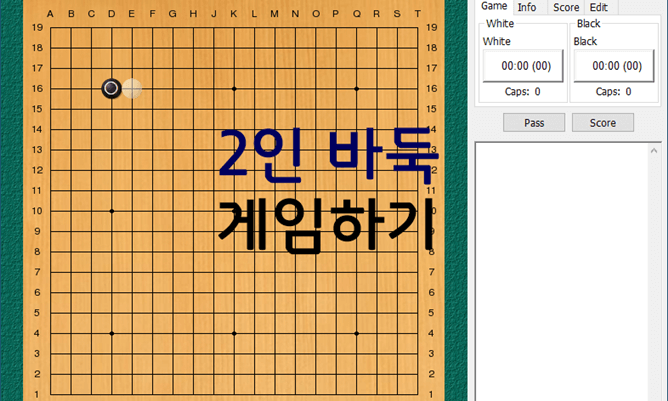This screenshot has width=668, height=401.
Task: Click the star point at D10
Action: tap(112, 211)
